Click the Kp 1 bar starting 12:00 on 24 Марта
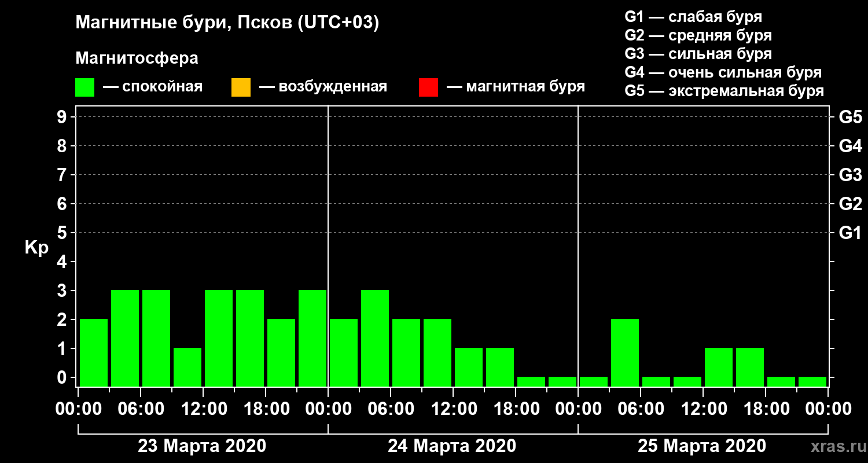Screen dimensions: 868x463 coord(469,367)
